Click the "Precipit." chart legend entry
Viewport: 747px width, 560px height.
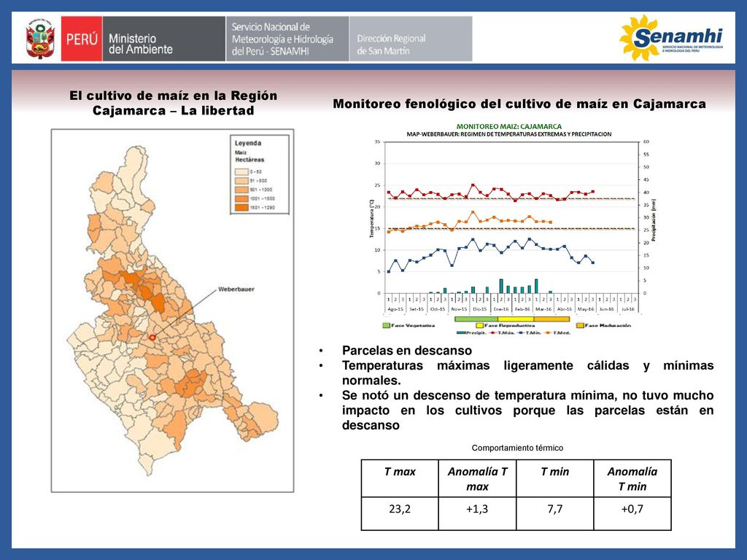click(x=471, y=332)
